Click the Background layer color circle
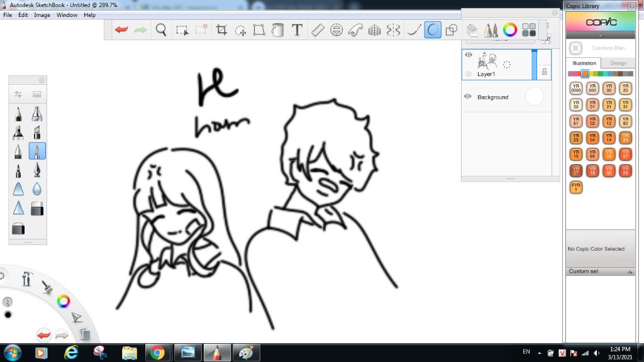The image size is (644, 362). (534, 97)
